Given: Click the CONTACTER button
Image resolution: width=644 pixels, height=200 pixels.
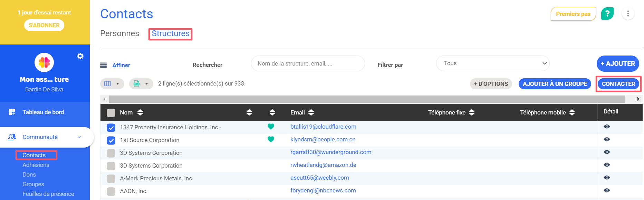Looking at the screenshot, I should (x=618, y=84).
